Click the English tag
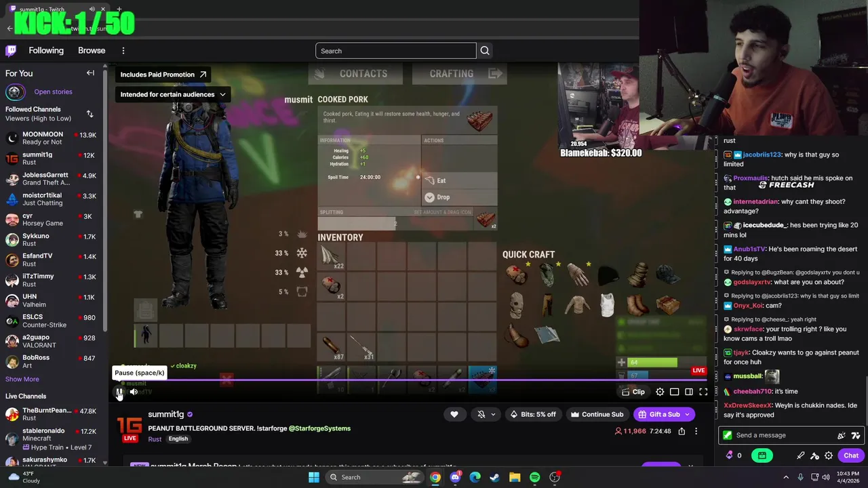This screenshot has height=488, width=868. tap(178, 439)
